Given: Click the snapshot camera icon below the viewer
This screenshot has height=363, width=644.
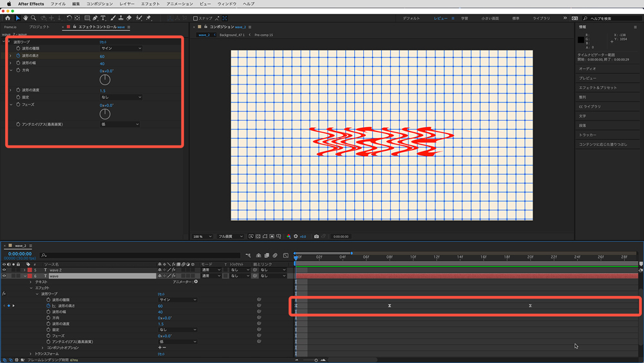Looking at the screenshot, I should pos(316,237).
